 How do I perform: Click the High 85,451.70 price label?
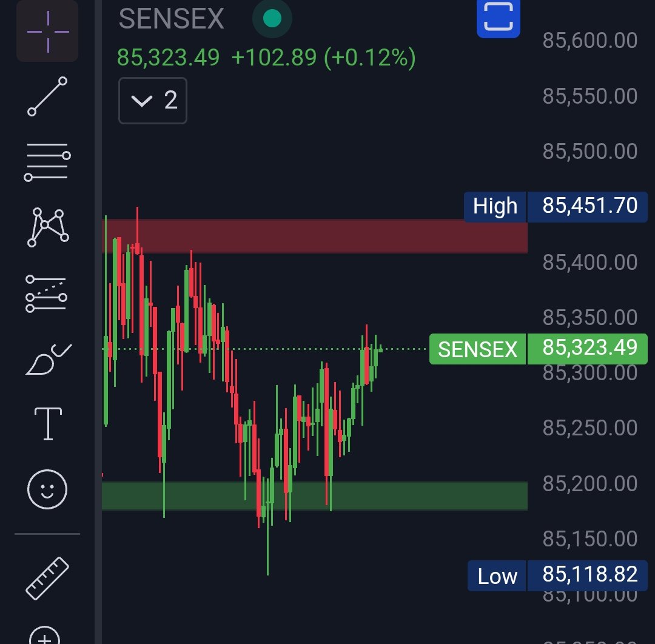point(556,206)
